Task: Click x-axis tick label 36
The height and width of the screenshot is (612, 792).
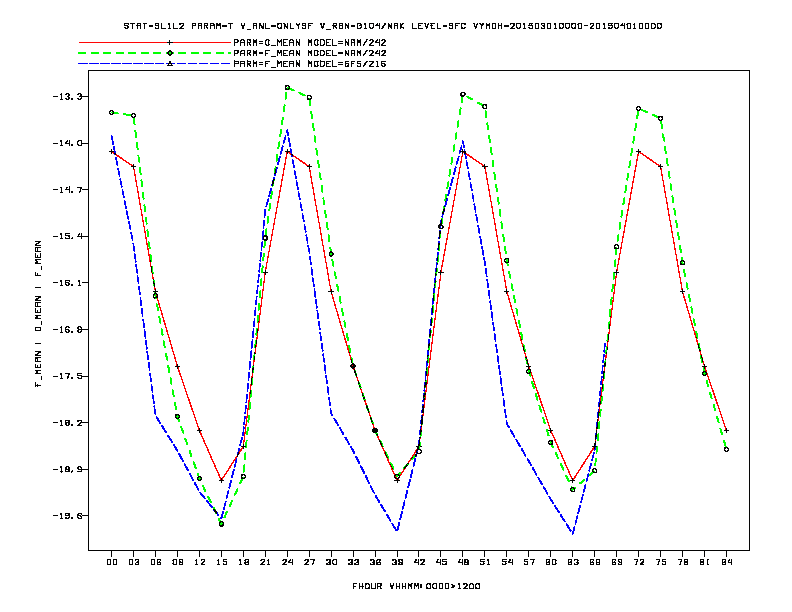Action: (x=375, y=562)
